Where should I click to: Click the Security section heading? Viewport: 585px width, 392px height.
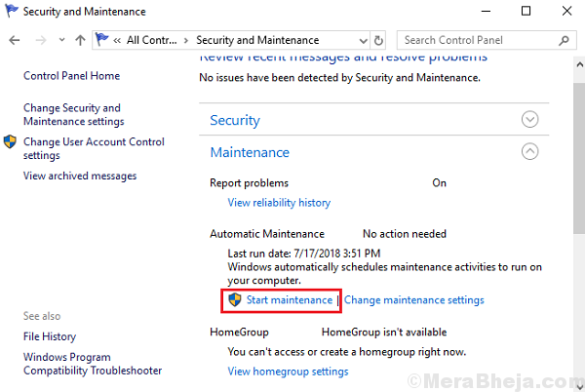click(x=235, y=120)
